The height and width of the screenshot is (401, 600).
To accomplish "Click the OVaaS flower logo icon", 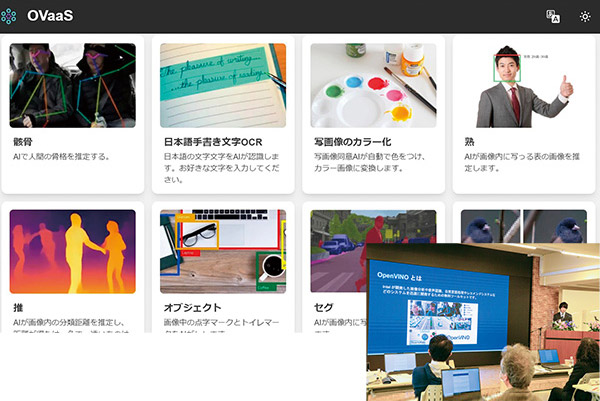I will tap(8, 16).
